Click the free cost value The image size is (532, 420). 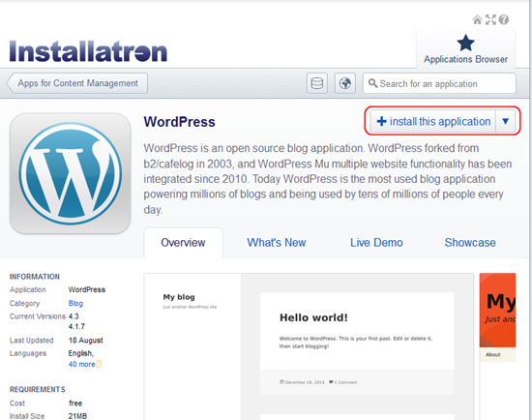75,403
